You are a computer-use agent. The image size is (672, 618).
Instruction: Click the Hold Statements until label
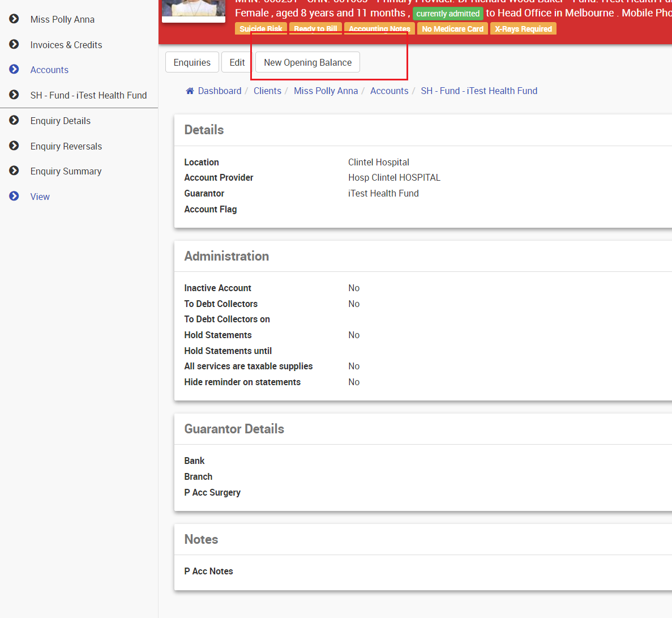point(228,351)
